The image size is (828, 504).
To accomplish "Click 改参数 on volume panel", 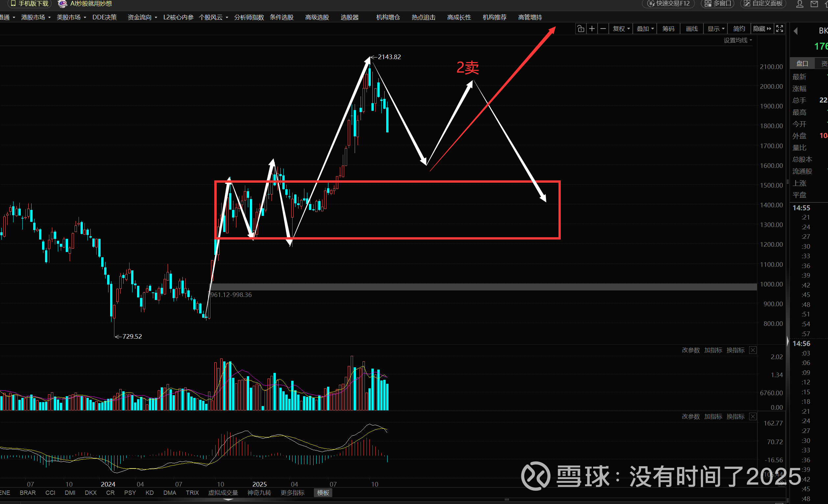I will point(691,350).
